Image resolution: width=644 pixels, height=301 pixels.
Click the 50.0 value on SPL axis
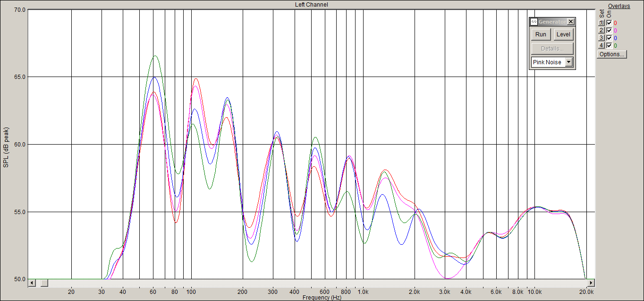(20, 279)
